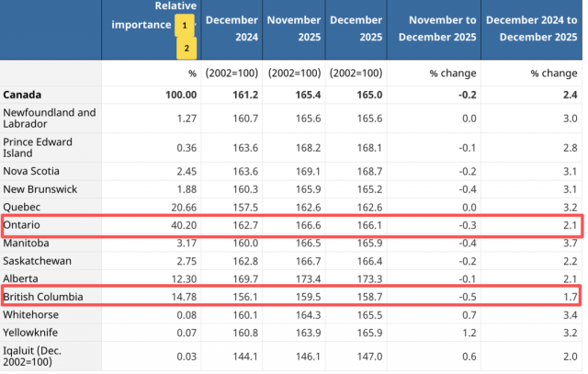Open footnote 2 below Relative importance
The height and width of the screenshot is (374, 588).
[x=185, y=47]
